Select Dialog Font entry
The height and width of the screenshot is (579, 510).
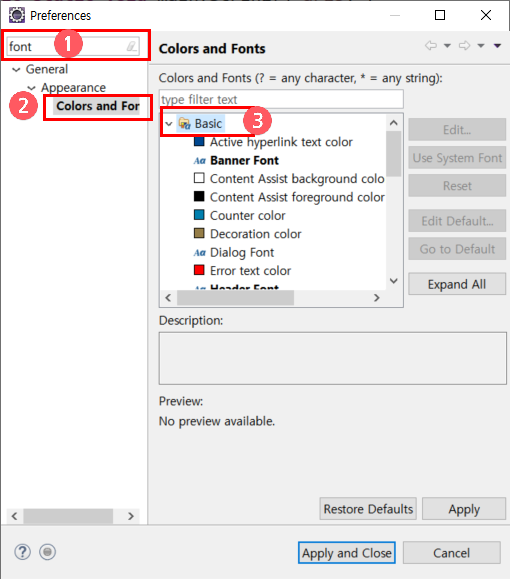click(242, 253)
